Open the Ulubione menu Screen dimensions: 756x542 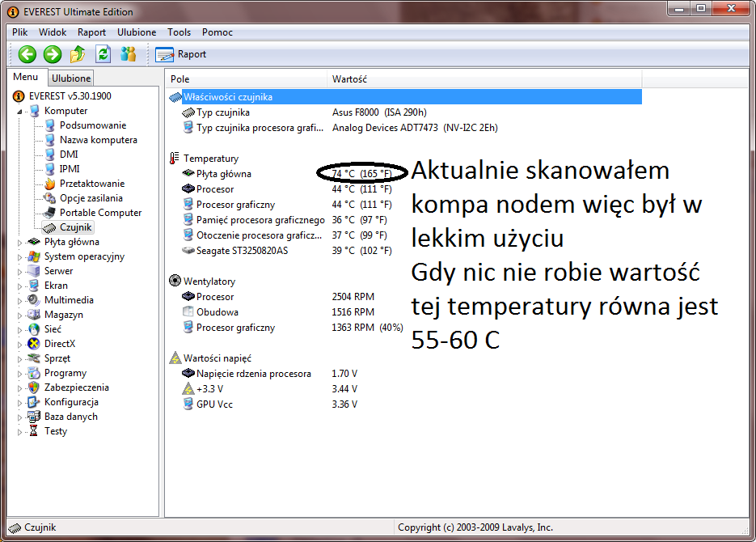coord(137,32)
